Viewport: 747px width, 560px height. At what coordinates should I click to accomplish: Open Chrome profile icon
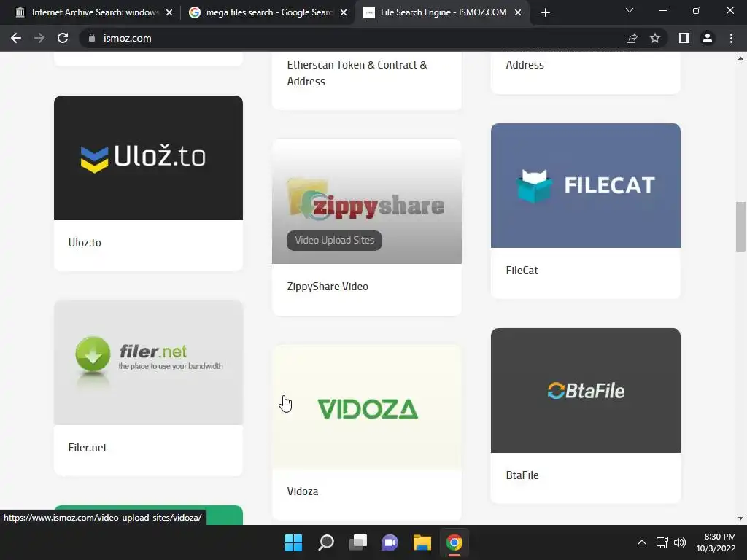pyautogui.click(x=708, y=38)
